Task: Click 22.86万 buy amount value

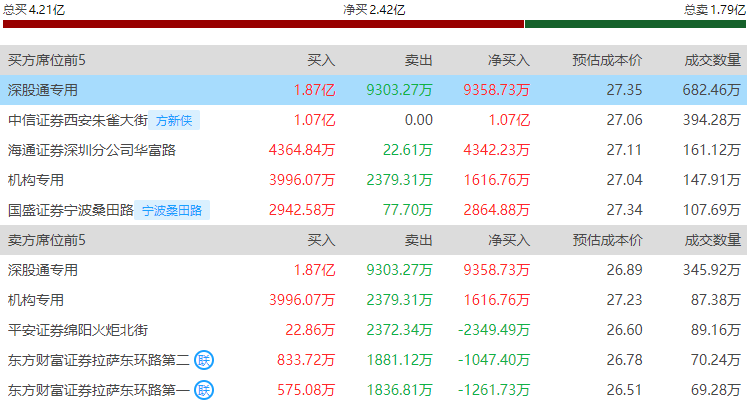Action: pos(310,330)
